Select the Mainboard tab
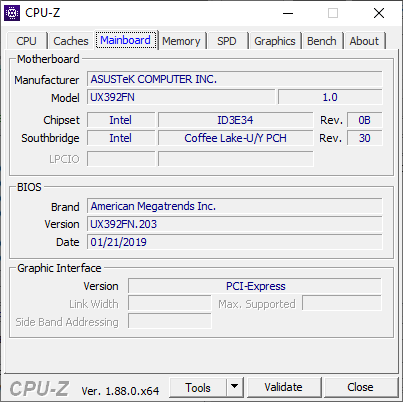This screenshot has height=402, width=403. pyautogui.click(x=126, y=40)
